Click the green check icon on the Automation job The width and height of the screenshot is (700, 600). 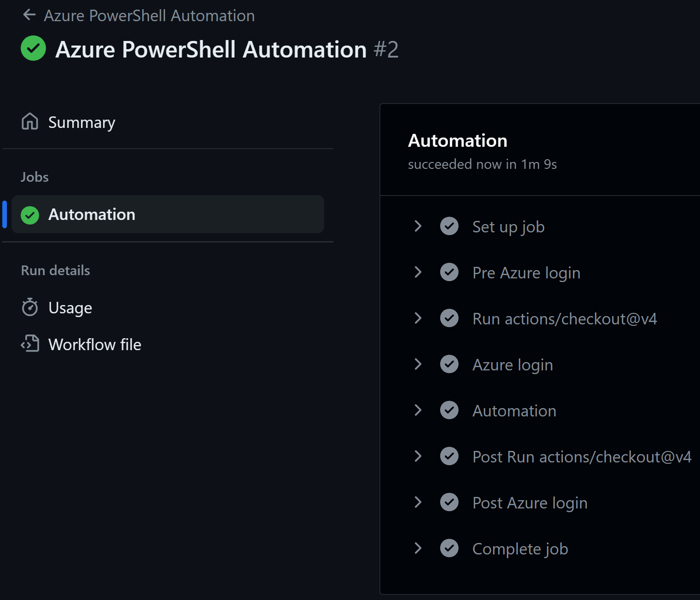click(30, 215)
